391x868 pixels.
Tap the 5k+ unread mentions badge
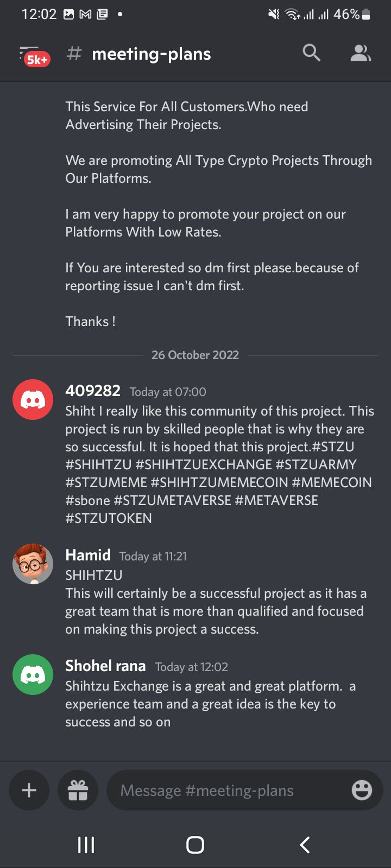37,60
